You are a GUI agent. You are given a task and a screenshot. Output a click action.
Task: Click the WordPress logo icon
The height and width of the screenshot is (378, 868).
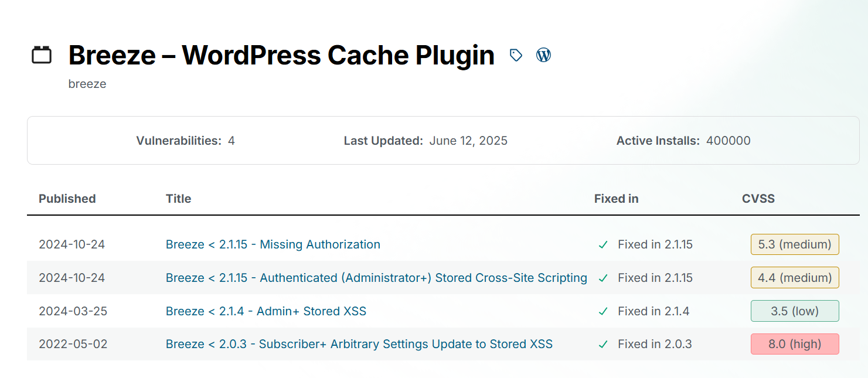click(x=544, y=55)
